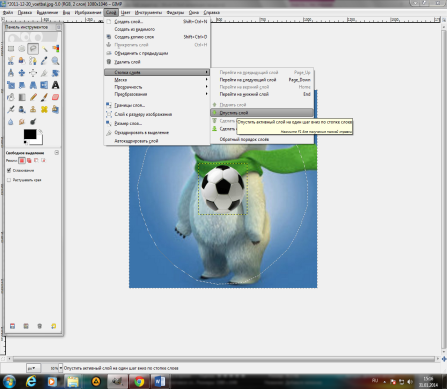Select the Foreground Select tool
This screenshot has height=389, width=447.
(x=22, y=61)
